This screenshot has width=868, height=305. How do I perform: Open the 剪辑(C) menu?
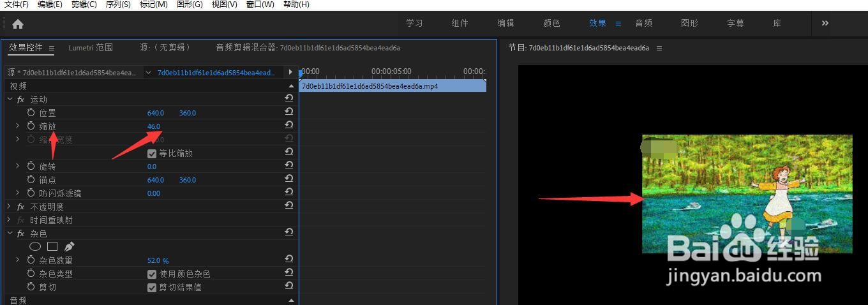pyautogui.click(x=84, y=4)
